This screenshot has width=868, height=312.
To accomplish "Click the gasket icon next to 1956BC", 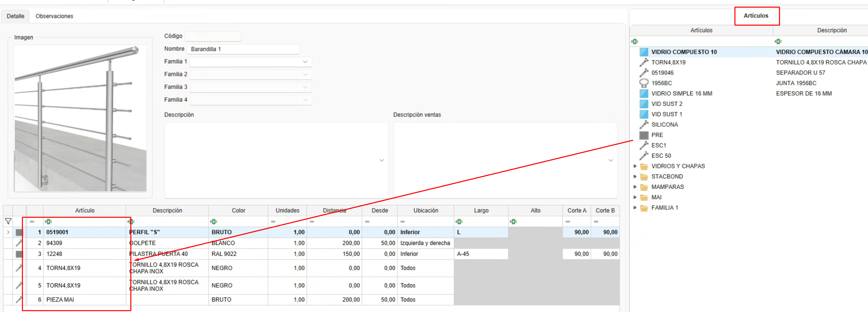I will pyautogui.click(x=644, y=83).
